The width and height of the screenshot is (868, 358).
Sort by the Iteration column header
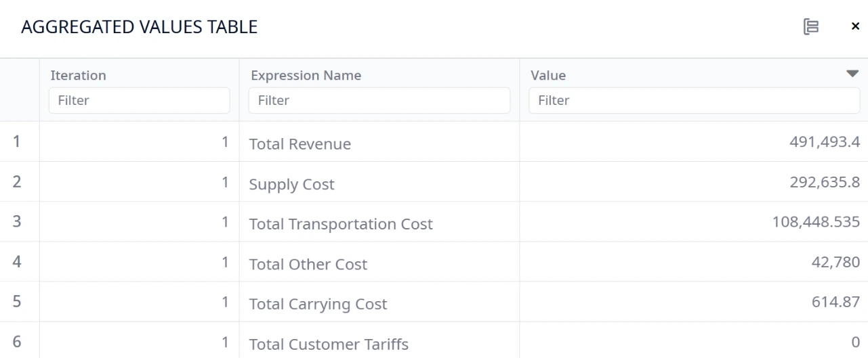click(x=79, y=76)
